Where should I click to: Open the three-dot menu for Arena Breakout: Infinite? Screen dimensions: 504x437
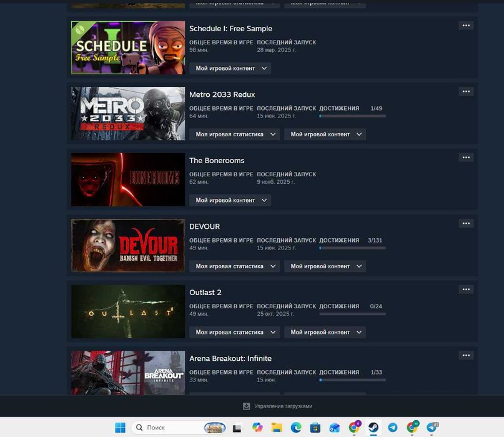tap(466, 356)
